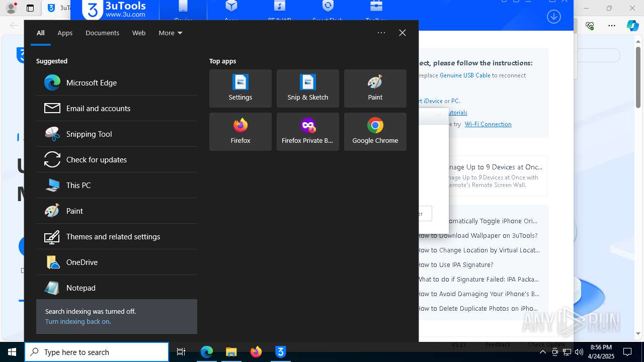Open Edge from the taskbar
Viewport: 644px width, 362px height.
pyautogui.click(x=207, y=352)
